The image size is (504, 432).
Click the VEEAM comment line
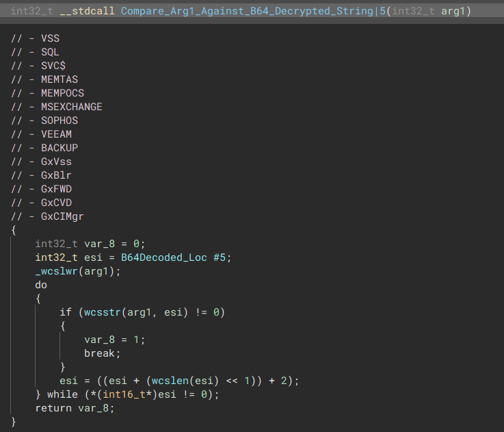tap(56, 134)
